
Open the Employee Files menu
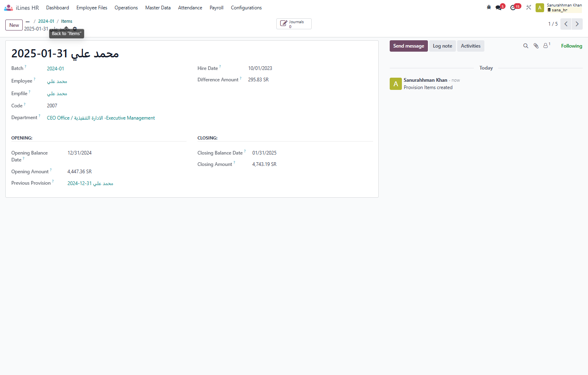92,8
